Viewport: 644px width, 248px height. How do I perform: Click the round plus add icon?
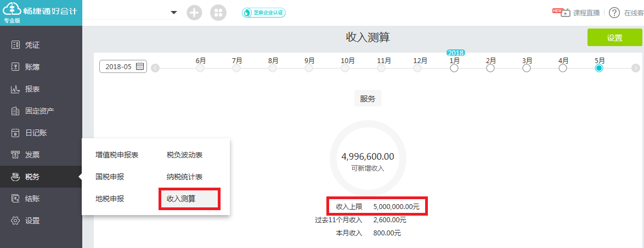pos(194,13)
